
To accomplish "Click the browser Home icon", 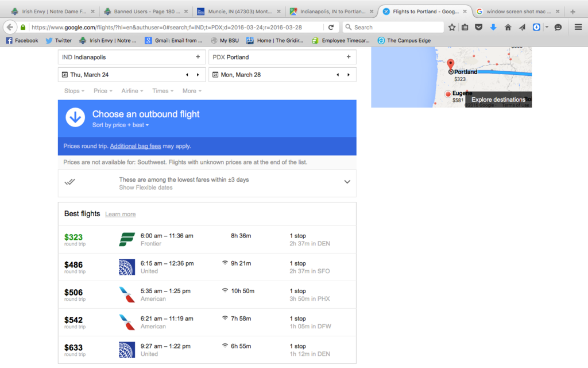I will click(508, 27).
